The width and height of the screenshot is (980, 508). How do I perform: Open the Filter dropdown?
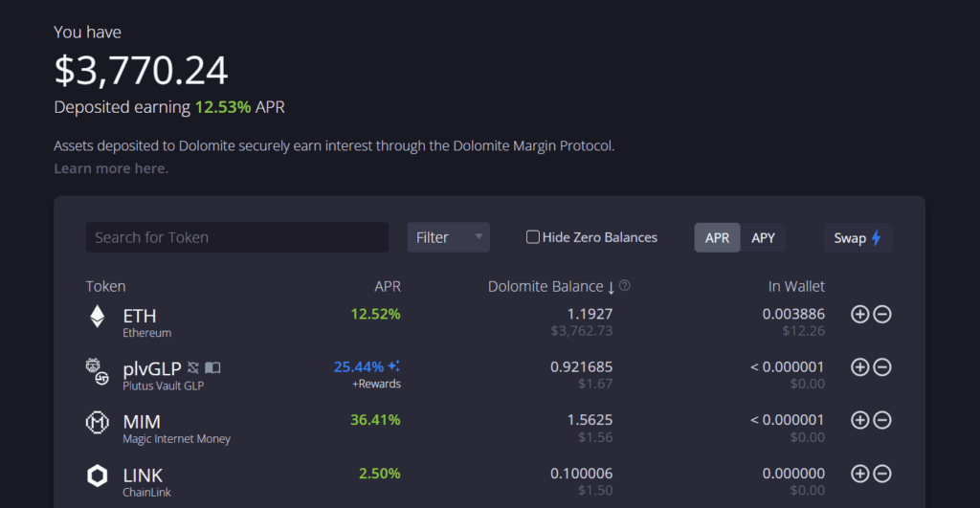pos(448,237)
